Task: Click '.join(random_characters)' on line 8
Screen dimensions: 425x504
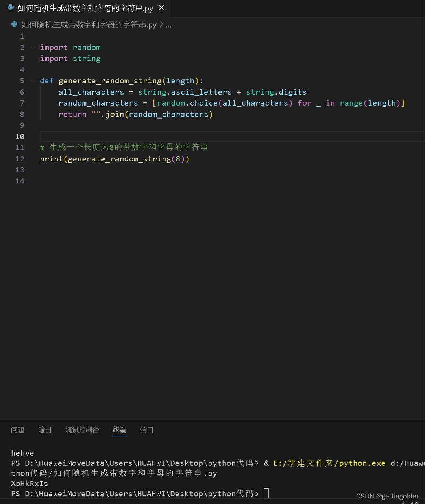Action: click(157, 114)
